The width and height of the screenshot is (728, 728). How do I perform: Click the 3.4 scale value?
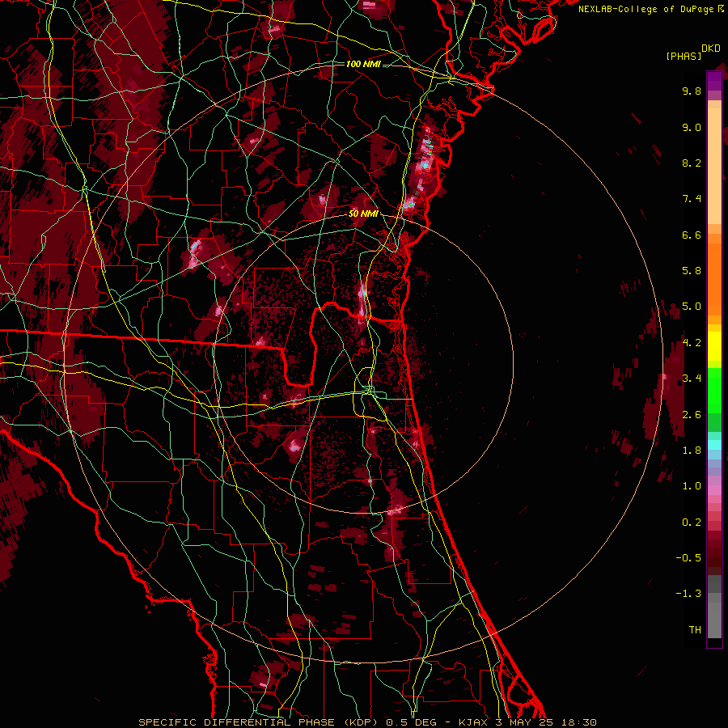point(692,379)
